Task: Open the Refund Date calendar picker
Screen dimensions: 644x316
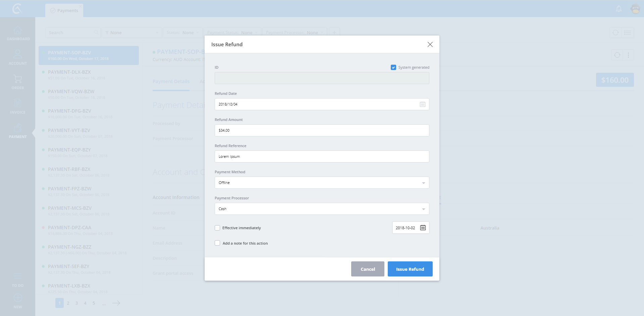Action: [x=422, y=104]
